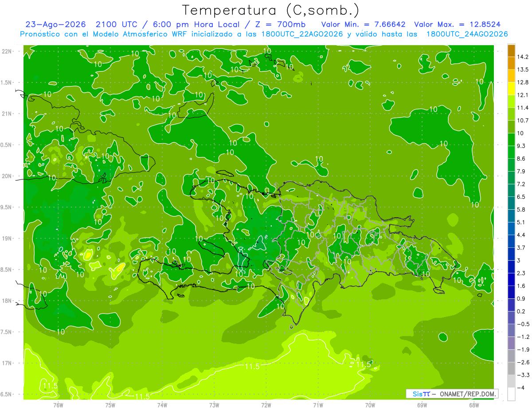
Task: Click the 'Sisπ – ONAMET/REP.DOM.' logo box
Action: pos(452,394)
